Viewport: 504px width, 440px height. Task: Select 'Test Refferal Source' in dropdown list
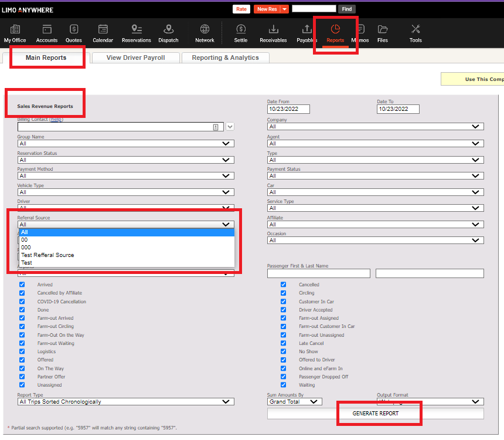click(x=47, y=255)
